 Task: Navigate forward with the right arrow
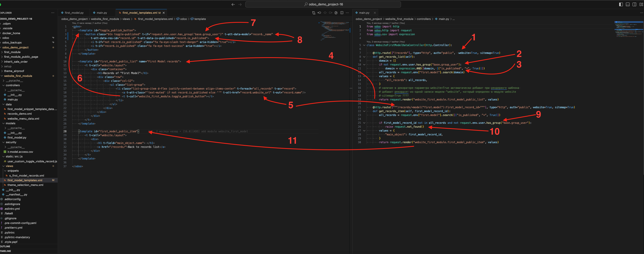pyautogui.click(x=240, y=4)
